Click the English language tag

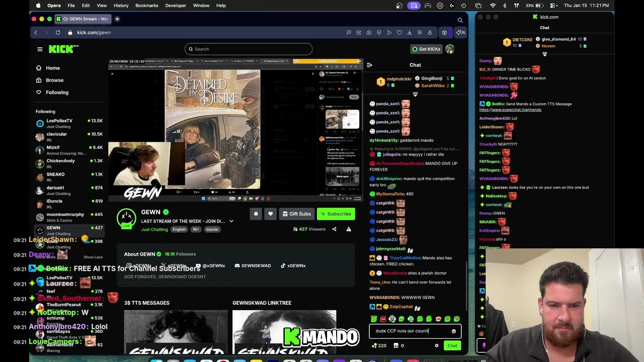(179, 229)
